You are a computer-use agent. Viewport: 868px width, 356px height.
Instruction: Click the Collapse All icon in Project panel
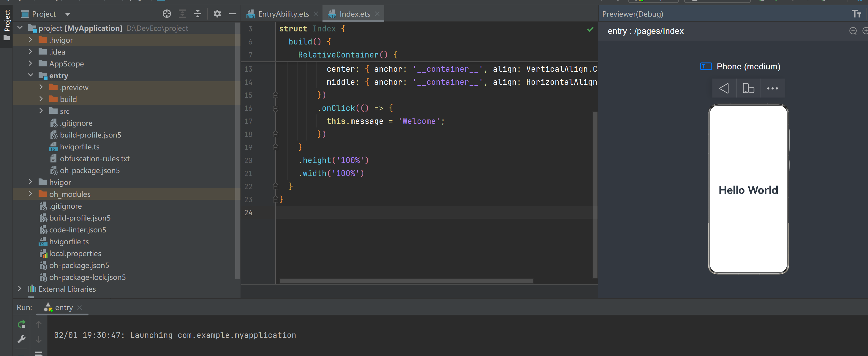coord(198,14)
